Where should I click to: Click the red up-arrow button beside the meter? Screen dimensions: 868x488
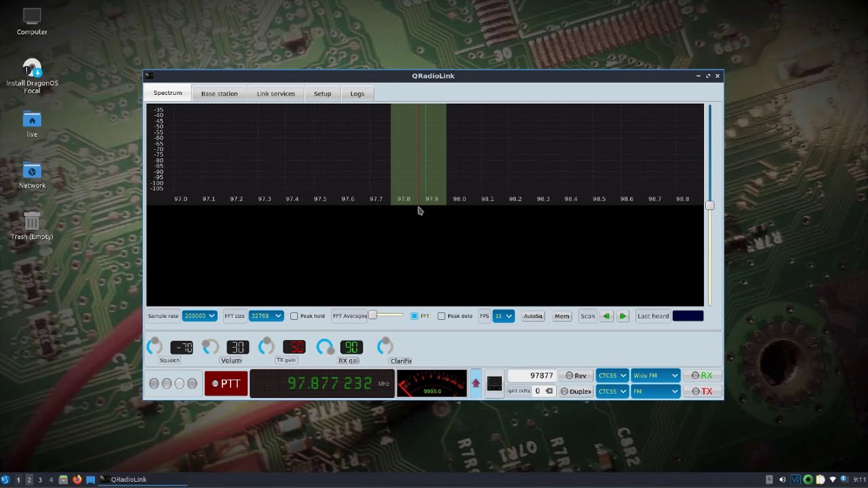pyautogui.click(x=475, y=384)
